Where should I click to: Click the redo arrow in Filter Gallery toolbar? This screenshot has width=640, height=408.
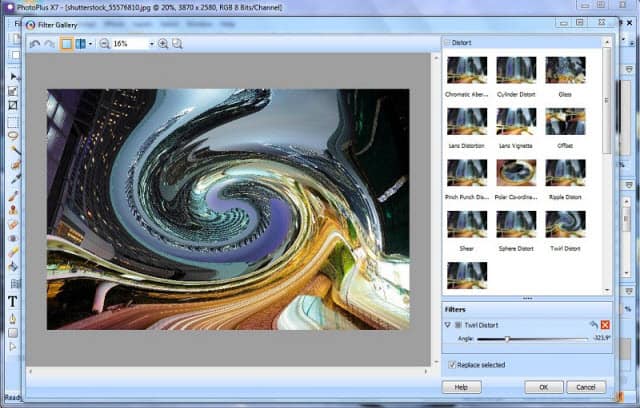[x=48, y=44]
